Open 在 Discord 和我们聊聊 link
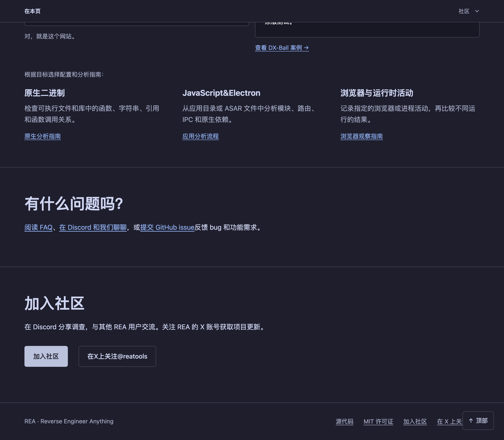This screenshot has width=504, height=440. point(93,227)
